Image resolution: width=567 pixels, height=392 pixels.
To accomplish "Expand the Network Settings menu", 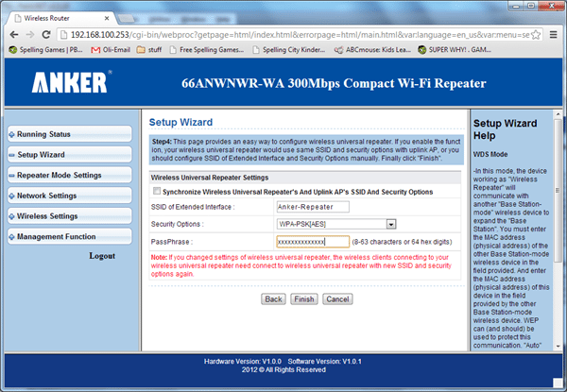I will [x=69, y=196].
